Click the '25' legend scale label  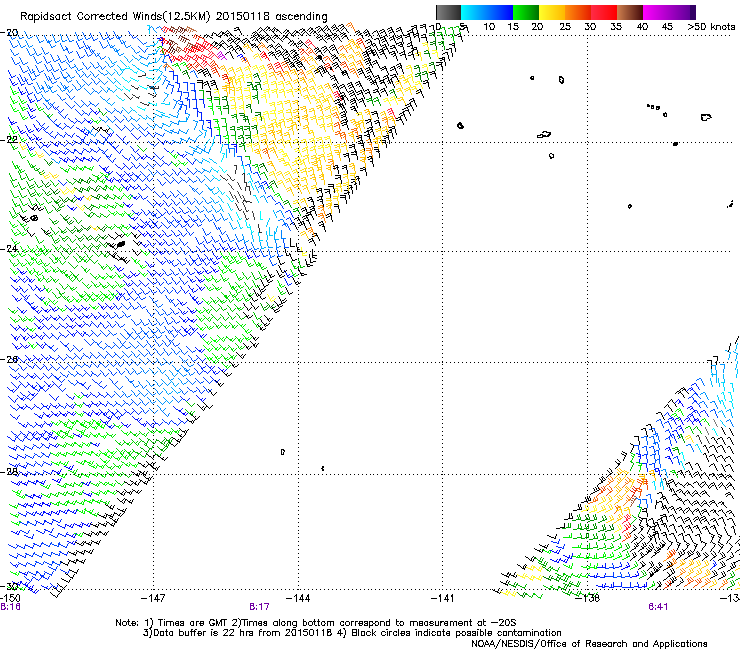pos(565,26)
